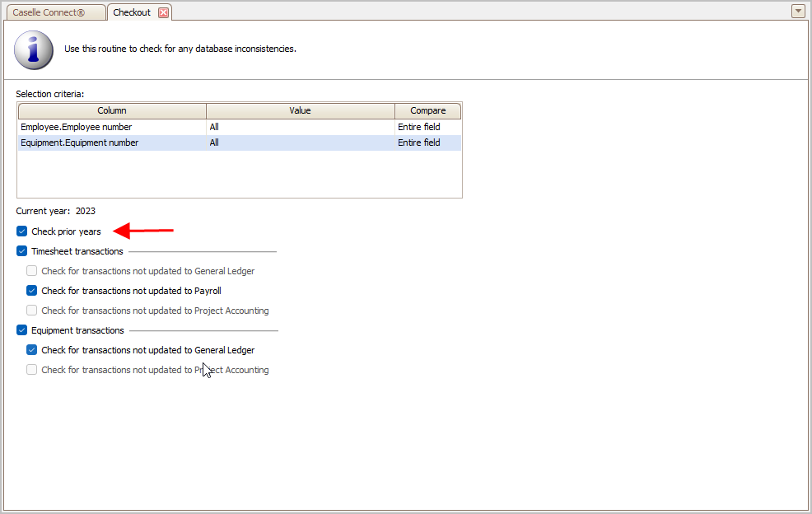Uncheck equipment transactions not updated to General Ledger

[x=31, y=350]
